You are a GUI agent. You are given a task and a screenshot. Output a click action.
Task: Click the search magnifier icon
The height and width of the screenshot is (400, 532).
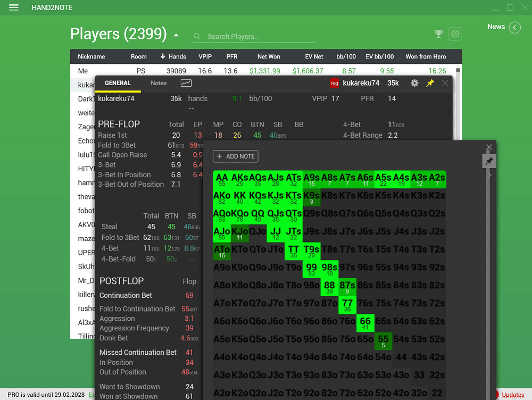[x=197, y=36]
